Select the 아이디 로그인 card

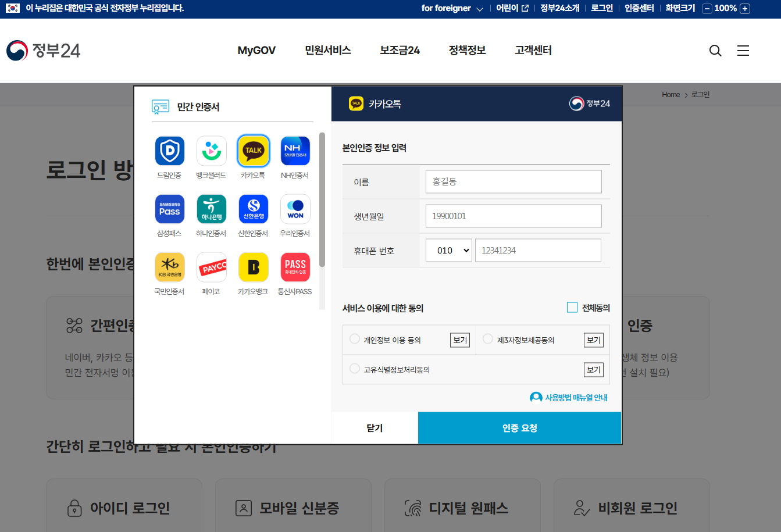tap(124, 505)
